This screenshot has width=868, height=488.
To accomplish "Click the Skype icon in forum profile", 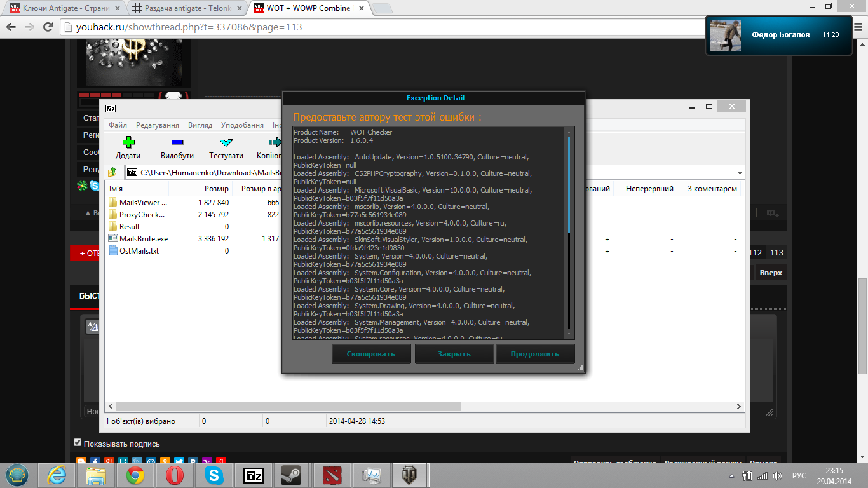I will [95, 186].
